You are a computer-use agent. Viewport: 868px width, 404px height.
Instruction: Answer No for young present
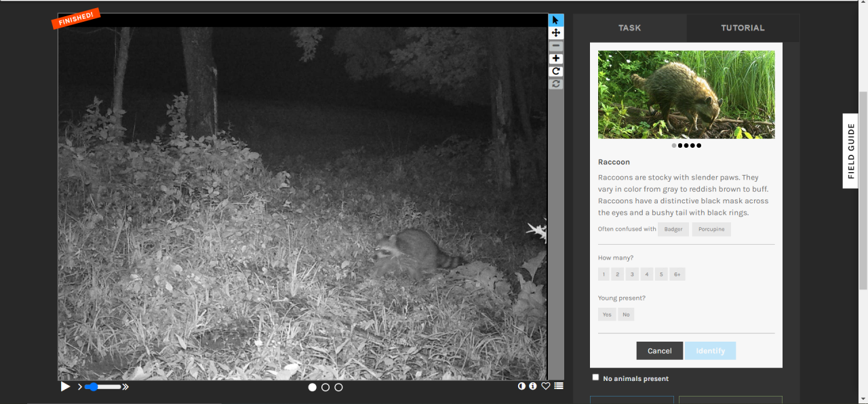[x=626, y=315]
